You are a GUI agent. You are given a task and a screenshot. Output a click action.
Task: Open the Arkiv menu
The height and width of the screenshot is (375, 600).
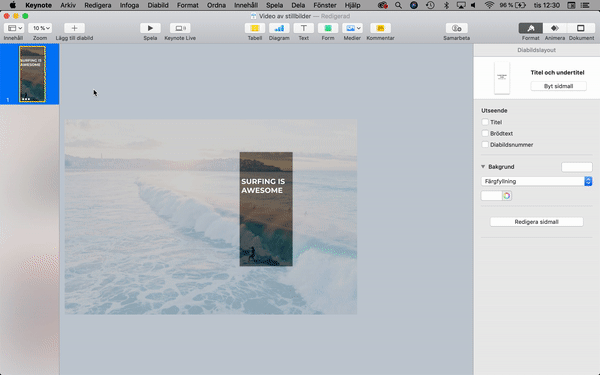click(x=68, y=5)
